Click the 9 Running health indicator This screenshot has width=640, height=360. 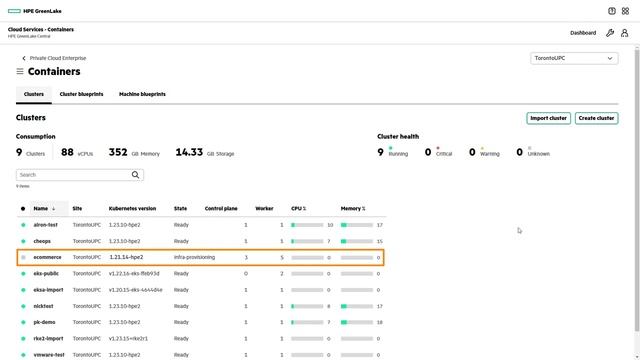point(393,152)
